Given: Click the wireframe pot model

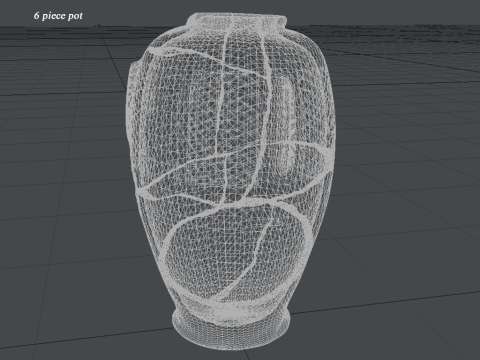Looking at the screenshot, I should click(230, 181).
